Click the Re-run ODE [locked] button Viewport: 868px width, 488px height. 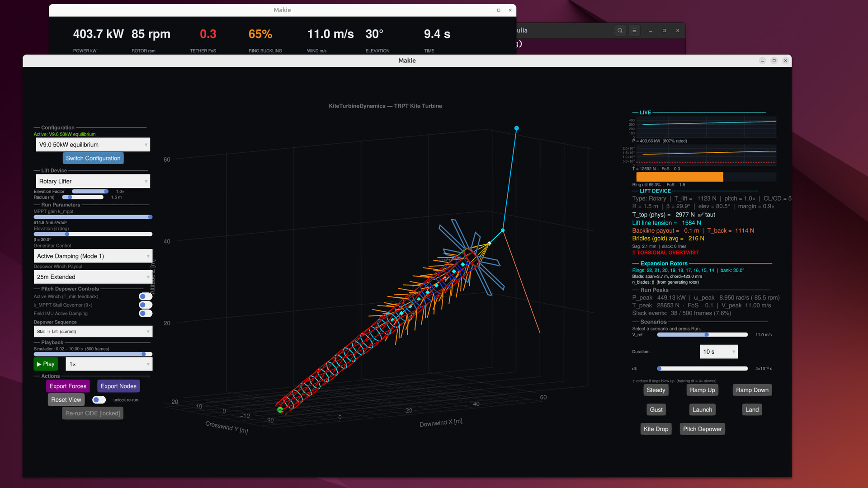pyautogui.click(x=93, y=413)
